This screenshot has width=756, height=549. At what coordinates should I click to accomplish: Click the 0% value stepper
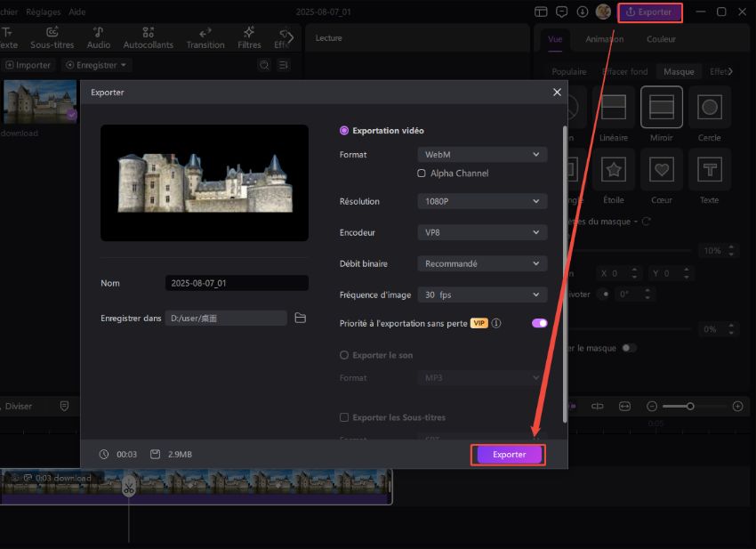tap(731, 329)
